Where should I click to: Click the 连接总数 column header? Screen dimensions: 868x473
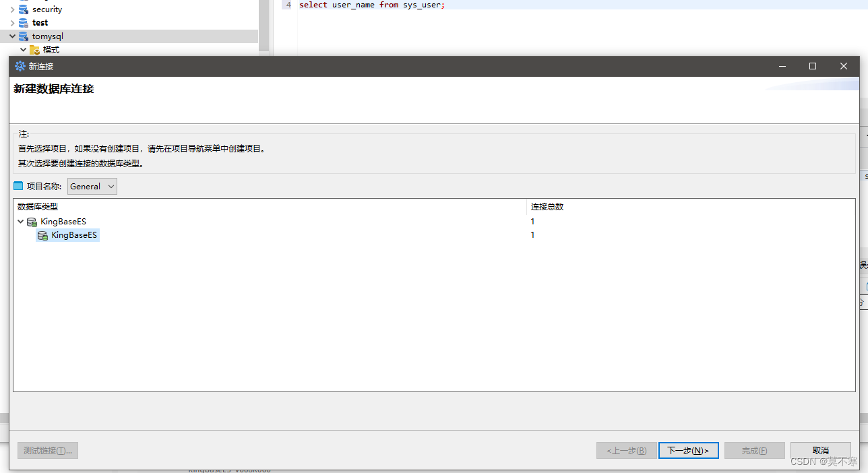pyautogui.click(x=691, y=207)
